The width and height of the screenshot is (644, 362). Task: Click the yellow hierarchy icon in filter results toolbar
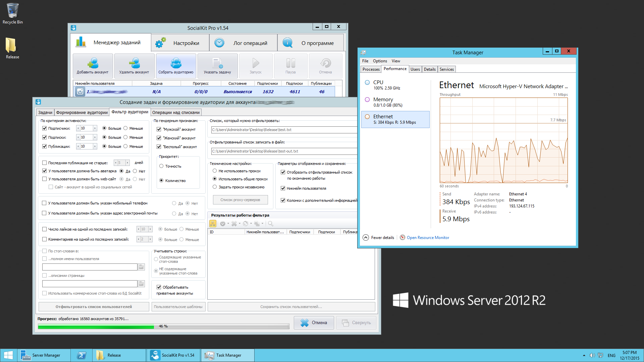[x=213, y=224]
